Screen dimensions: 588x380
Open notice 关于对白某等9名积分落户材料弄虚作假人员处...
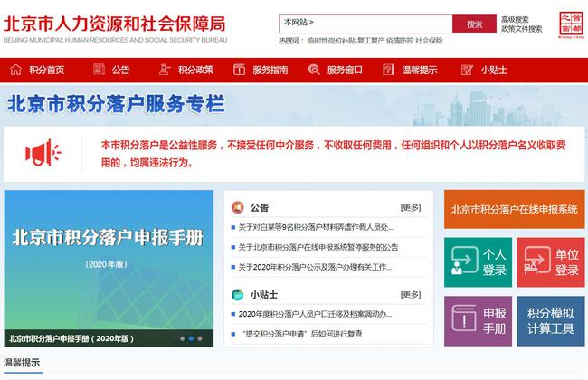(x=316, y=227)
